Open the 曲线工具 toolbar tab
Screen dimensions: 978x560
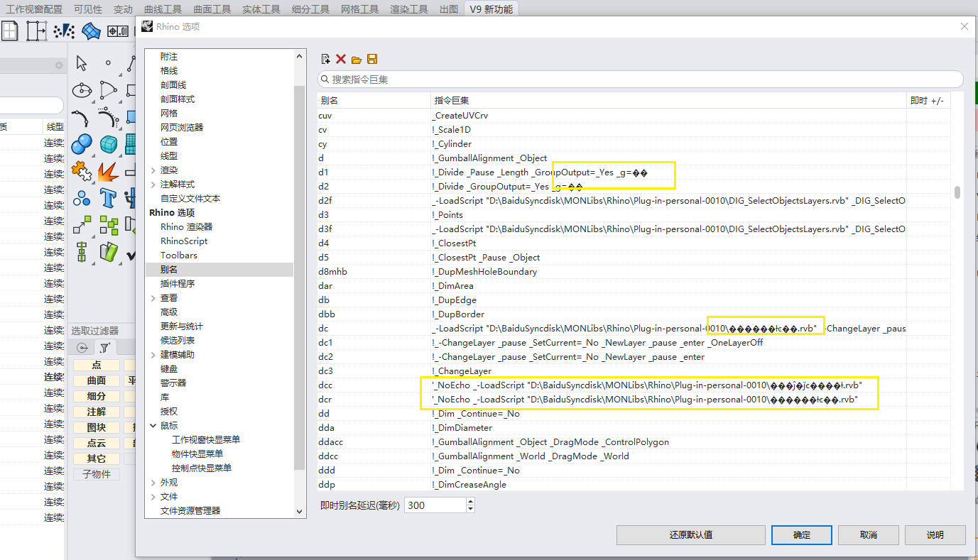[163, 9]
